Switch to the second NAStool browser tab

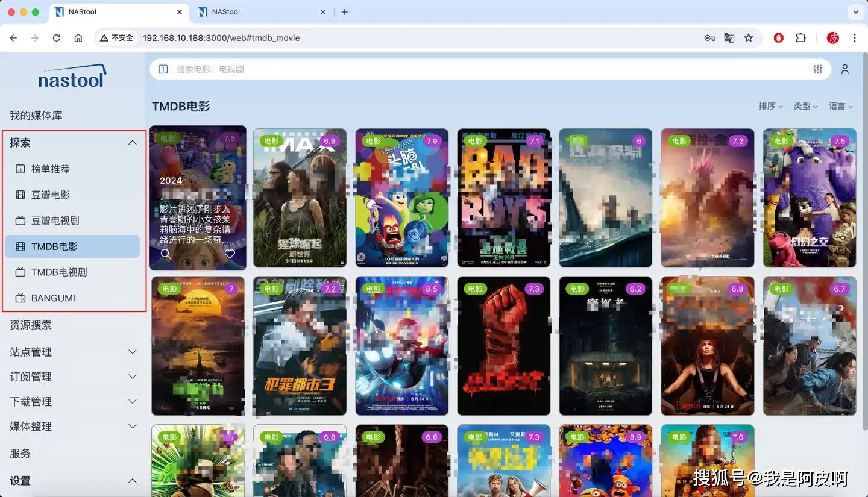coord(259,12)
